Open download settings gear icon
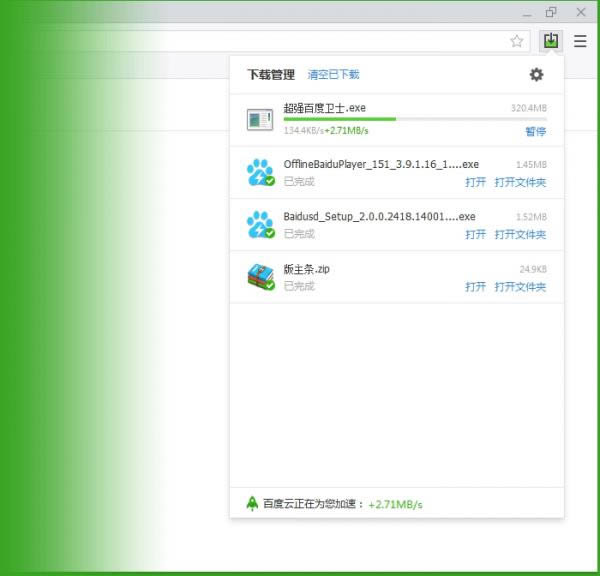 (x=536, y=75)
